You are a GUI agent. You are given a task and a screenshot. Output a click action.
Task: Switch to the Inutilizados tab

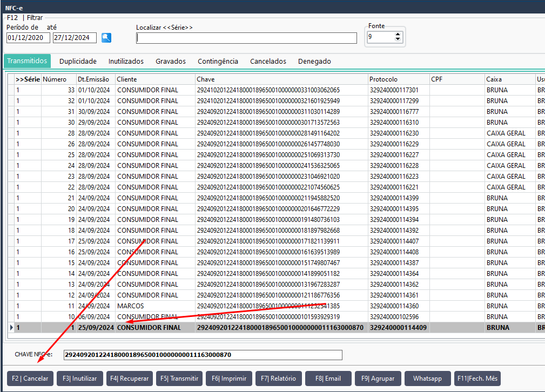pos(126,61)
